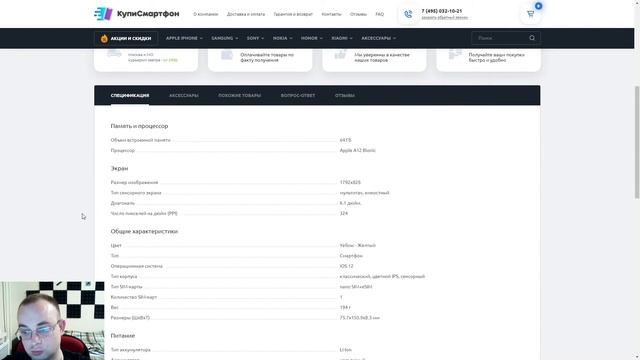Viewport: 640px width, 360px height.
Task: Expand the Apple iPhone menu
Action: click(184, 38)
